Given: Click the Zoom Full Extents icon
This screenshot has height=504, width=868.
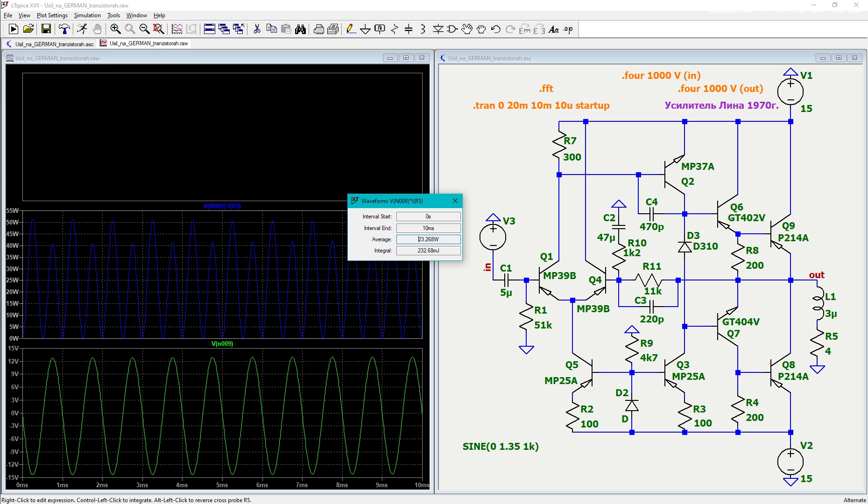Looking at the screenshot, I should [x=159, y=29].
